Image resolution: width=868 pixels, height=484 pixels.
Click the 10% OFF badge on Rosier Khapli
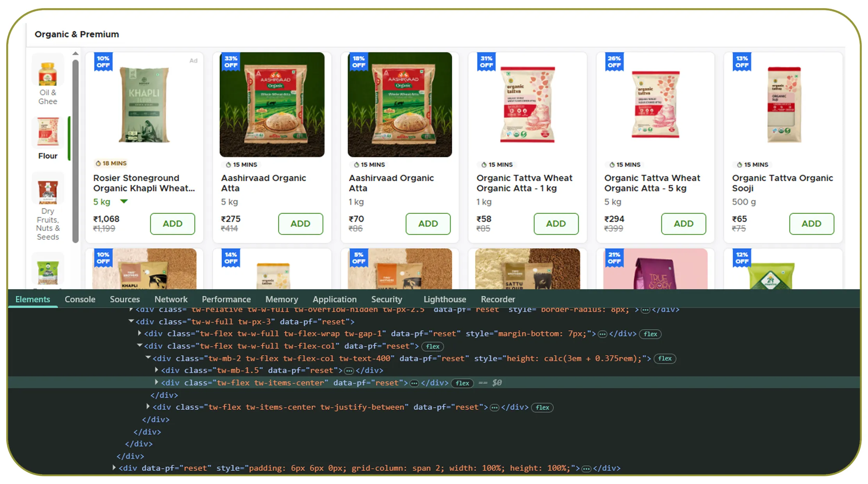click(103, 62)
